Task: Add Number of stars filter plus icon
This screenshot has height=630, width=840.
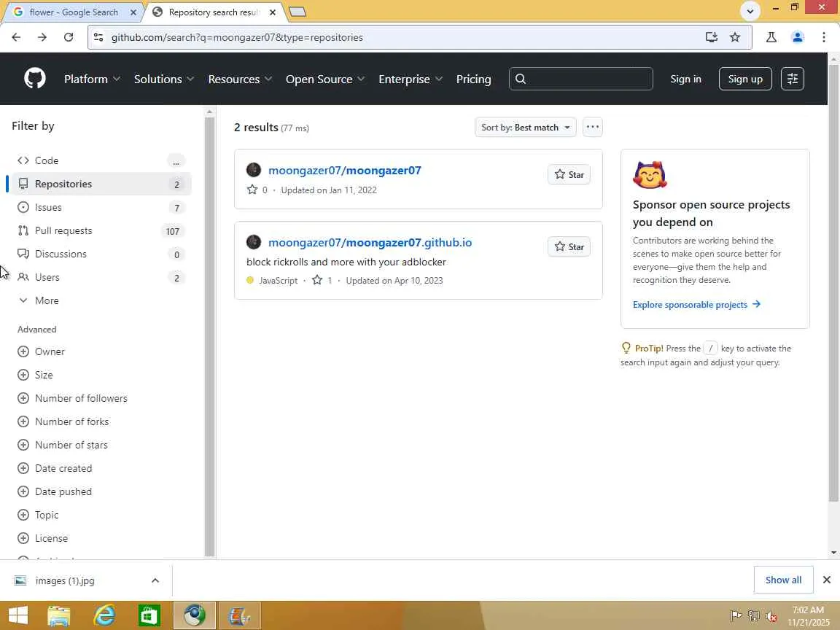Action: pos(23,445)
